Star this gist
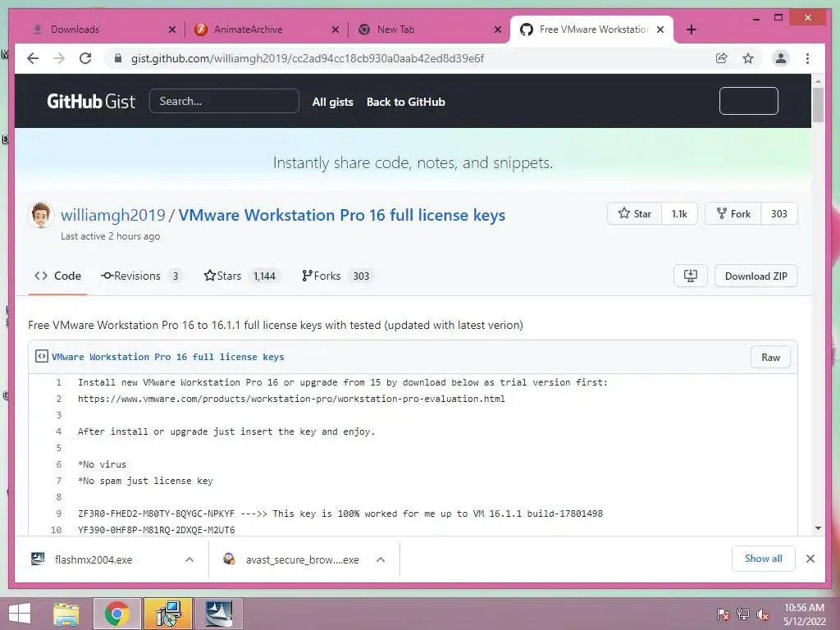Screen dimensions: 840x630 pos(635,214)
